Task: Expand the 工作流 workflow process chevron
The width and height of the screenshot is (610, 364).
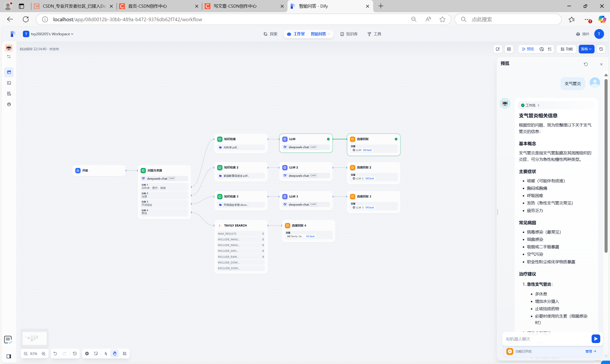Action: [x=538, y=105]
